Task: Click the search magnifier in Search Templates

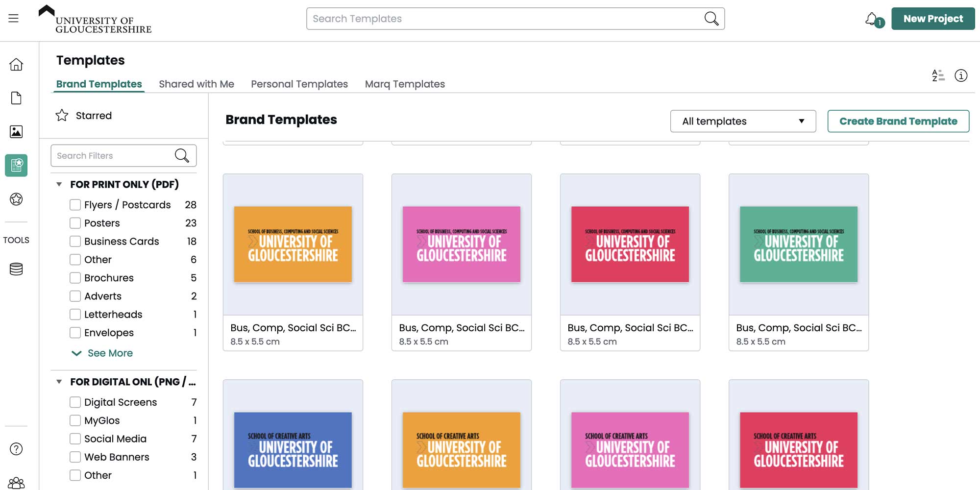Action: pyautogui.click(x=711, y=19)
